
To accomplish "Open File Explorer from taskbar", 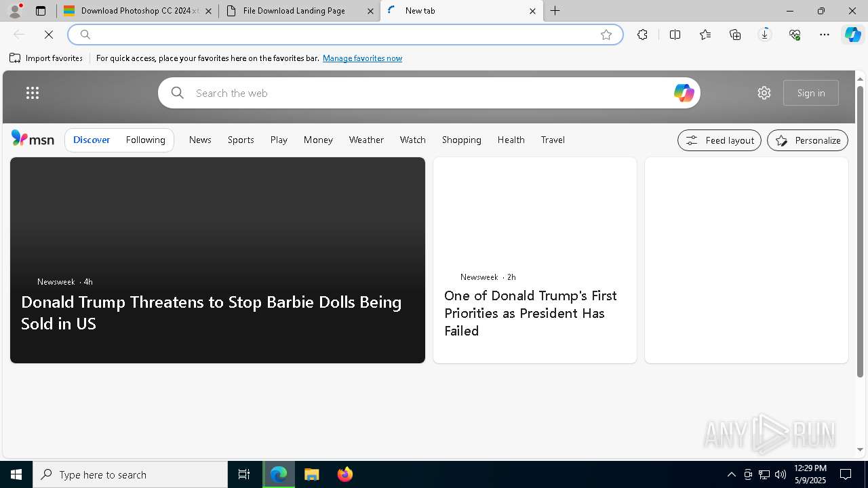I will tap(312, 474).
